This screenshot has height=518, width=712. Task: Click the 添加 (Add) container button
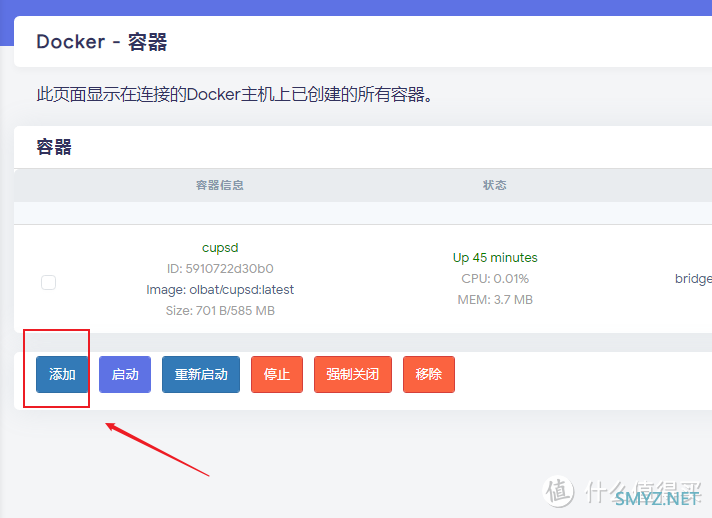click(x=62, y=375)
